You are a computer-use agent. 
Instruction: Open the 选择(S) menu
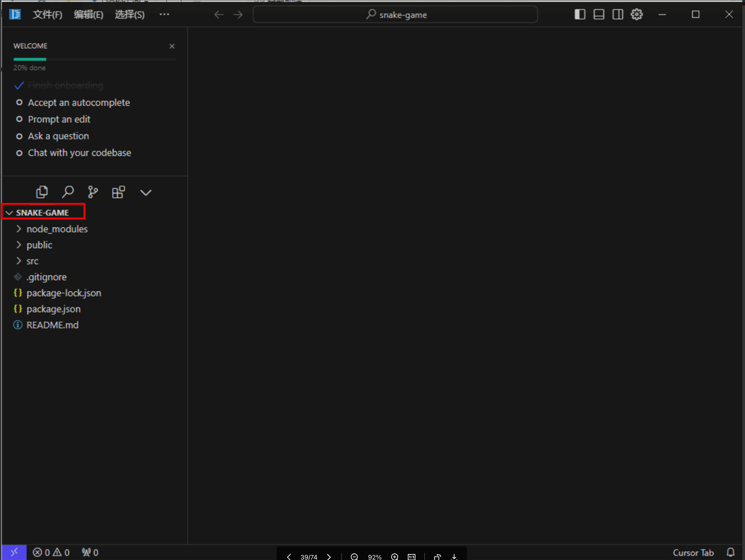(x=130, y=14)
